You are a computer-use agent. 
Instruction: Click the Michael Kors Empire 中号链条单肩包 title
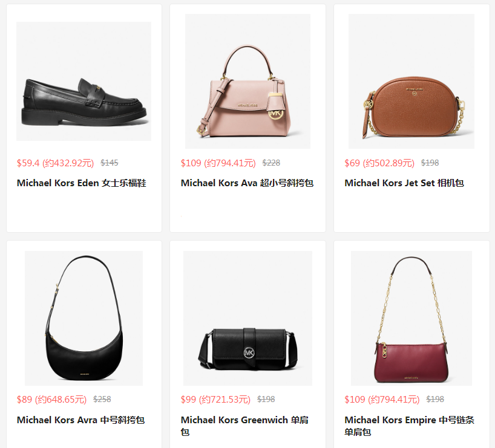coord(410,426)
